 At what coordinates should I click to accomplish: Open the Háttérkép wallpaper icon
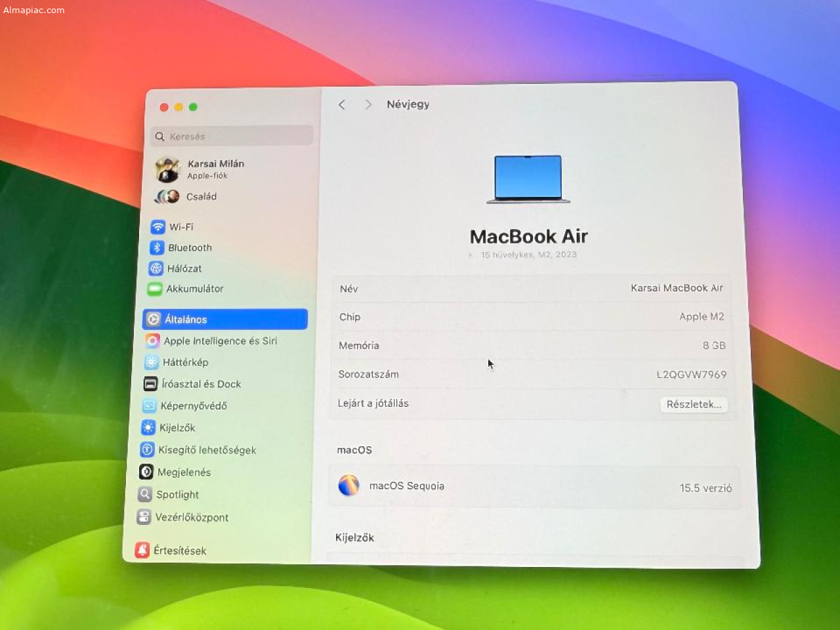coord(152,362)
